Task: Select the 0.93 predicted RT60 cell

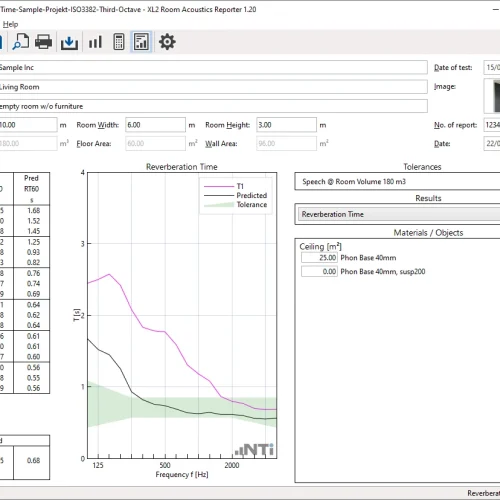Action: coord(33,252)
